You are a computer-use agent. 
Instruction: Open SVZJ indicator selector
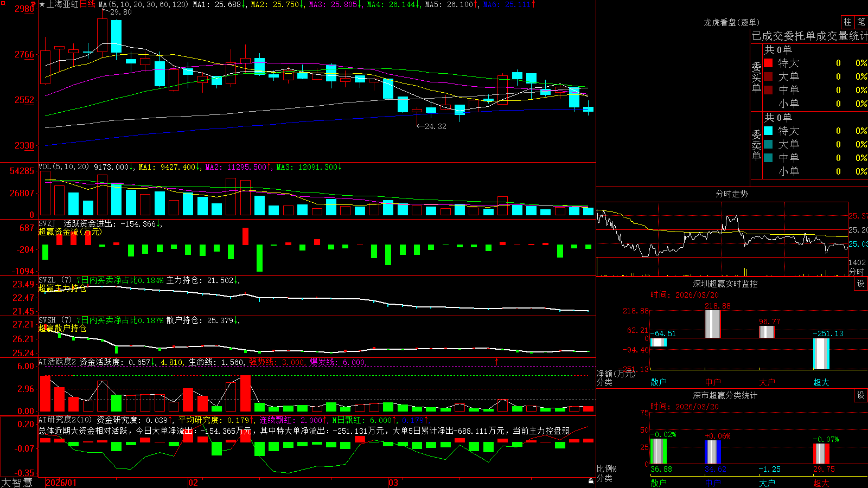tap(47, 223)
